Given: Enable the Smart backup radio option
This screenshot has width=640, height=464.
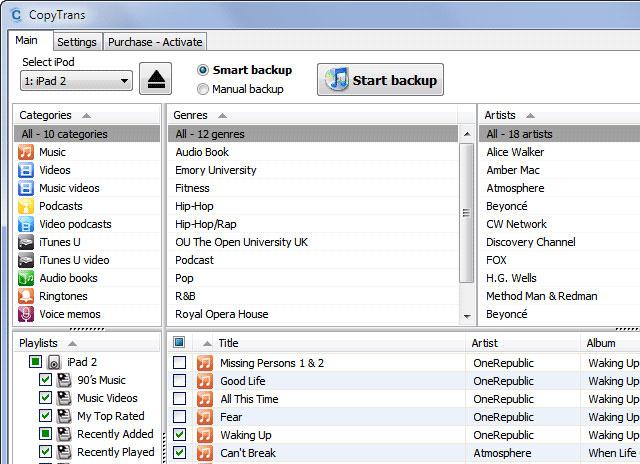Looking at the screenshot, I should (x=204, y=70).
